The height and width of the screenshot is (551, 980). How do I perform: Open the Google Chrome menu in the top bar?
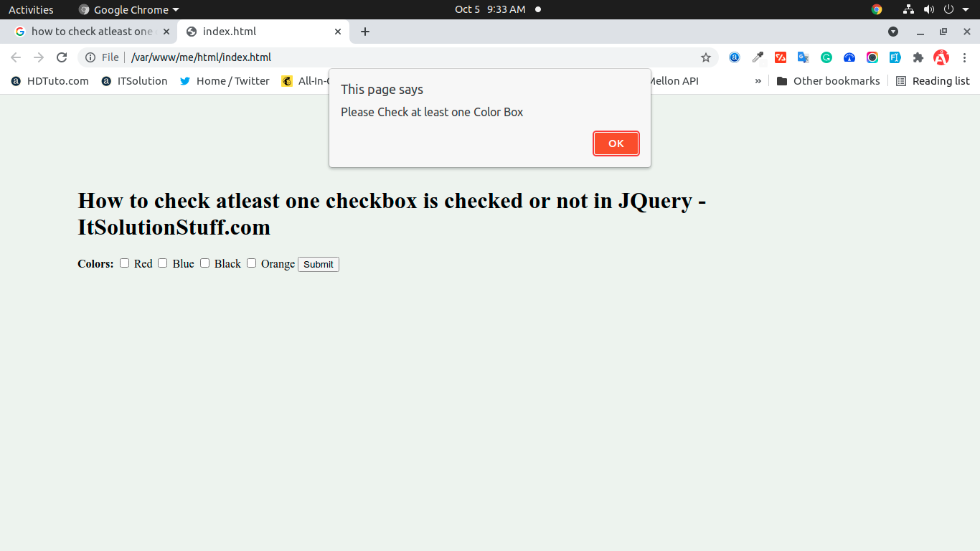pyautogui.click(x=128, y=9)
